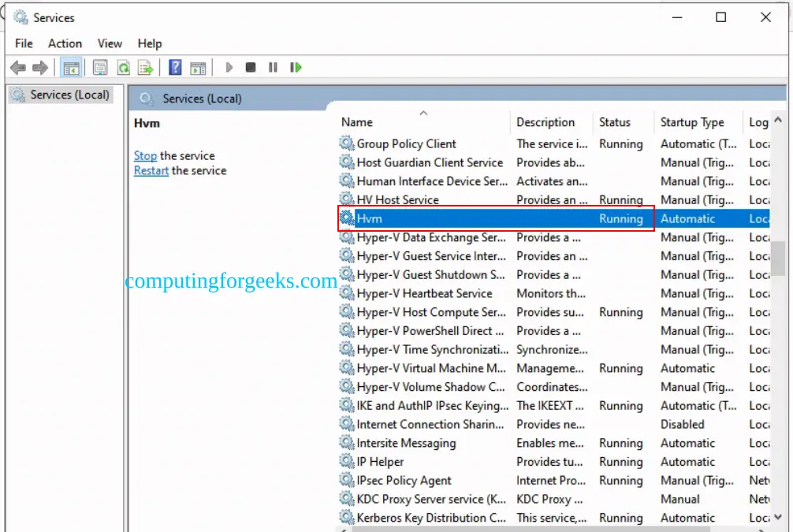Click the Services title bar app icon
The height and width of the screenshot is (532, 793).
click(x=20, y=17)
